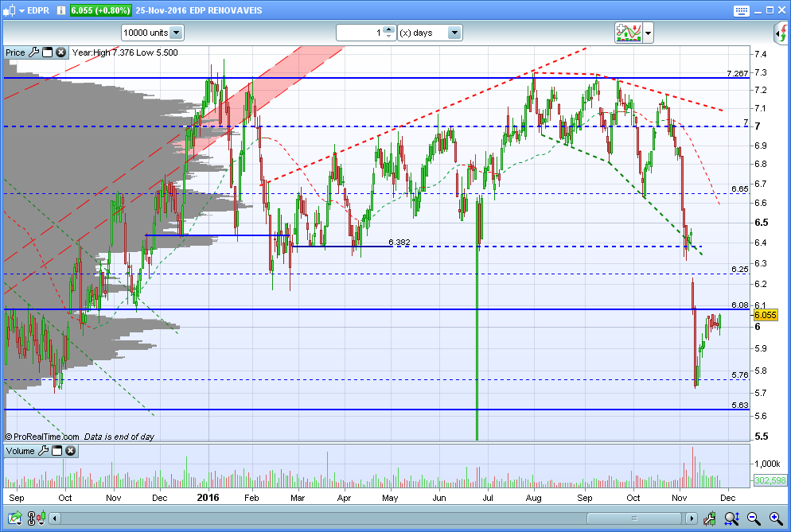Click the magnifier with blue arrows zoom icon
This screenshot has width=791, height=532.
coord(731,518)
